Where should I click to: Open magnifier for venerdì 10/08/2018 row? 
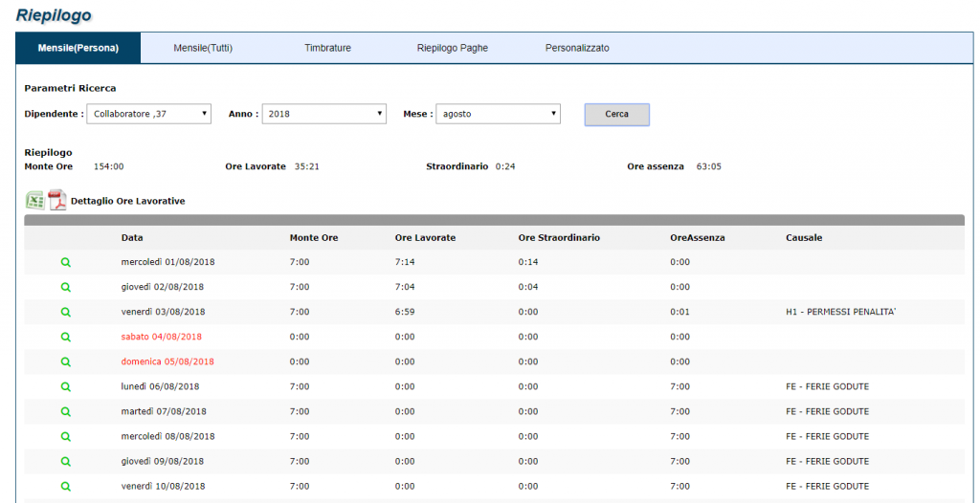coord(66,486)
